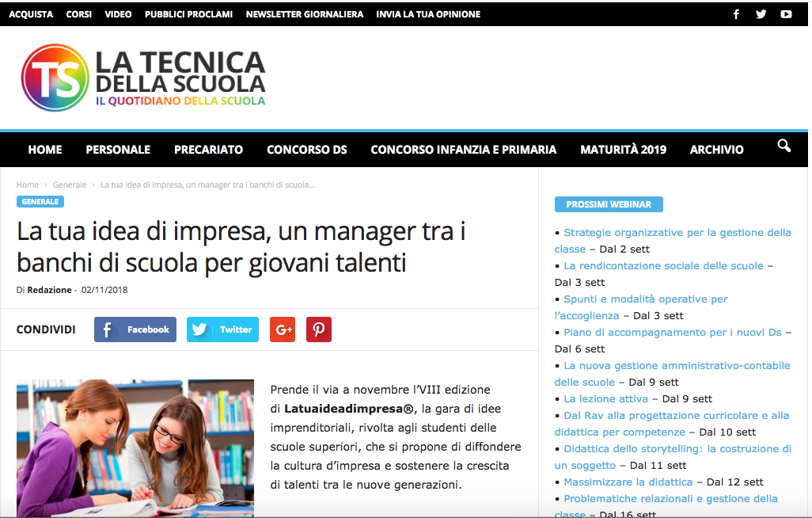Share article on Google Plus
The height and width of the screenshot is (518, 812).
point(283,329)
